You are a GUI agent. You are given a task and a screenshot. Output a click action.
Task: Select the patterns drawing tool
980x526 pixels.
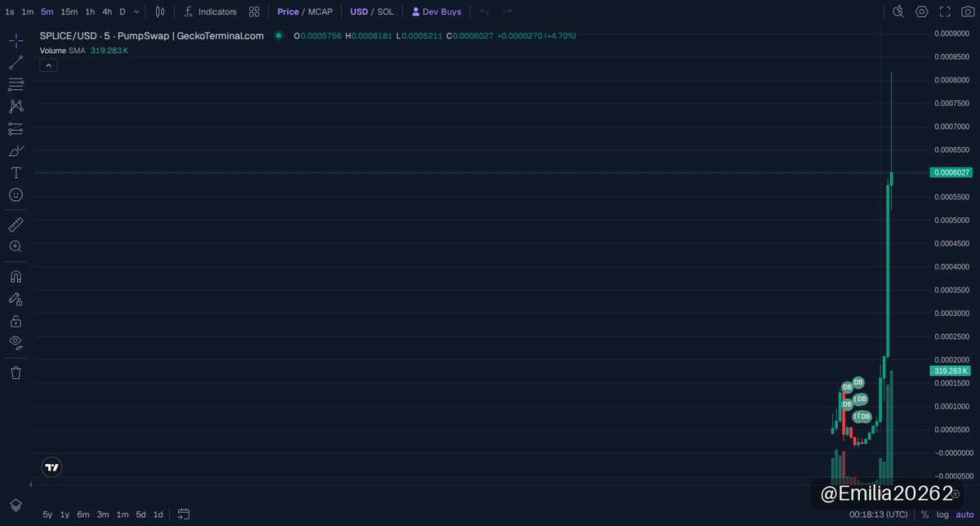click(x=16, y=106)
